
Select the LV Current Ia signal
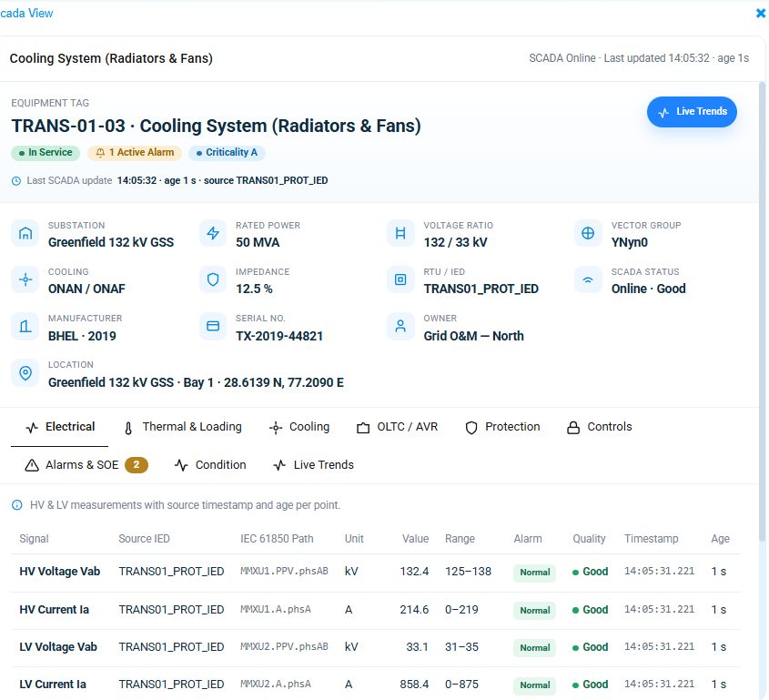[53, 685]
